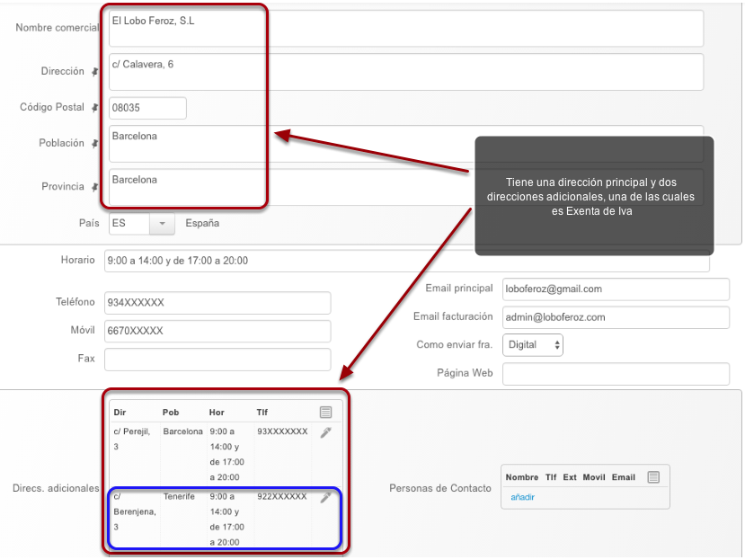Click the empty Página Web field
Viewport: 745px width, 560px height.
click(x=616, y=374)
